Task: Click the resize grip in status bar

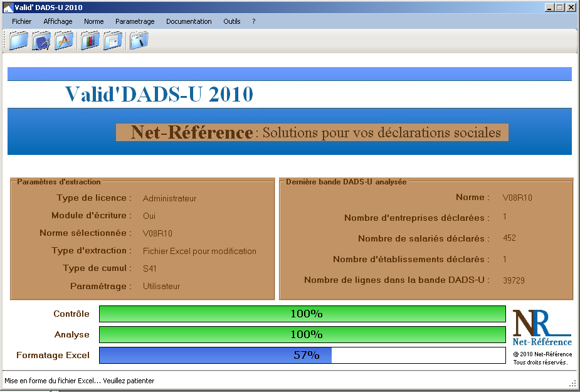Action: pos(572,383)
